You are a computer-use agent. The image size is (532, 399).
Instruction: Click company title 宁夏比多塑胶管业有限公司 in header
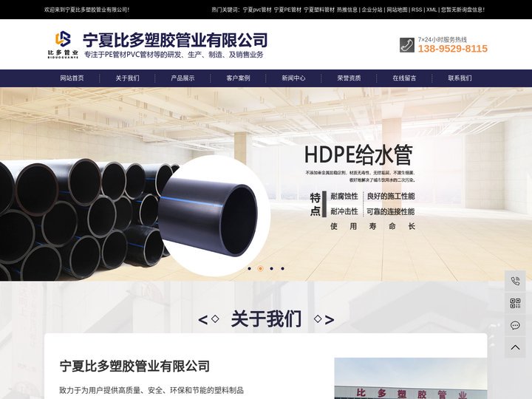pyautogui.click(x=175, y=40)
